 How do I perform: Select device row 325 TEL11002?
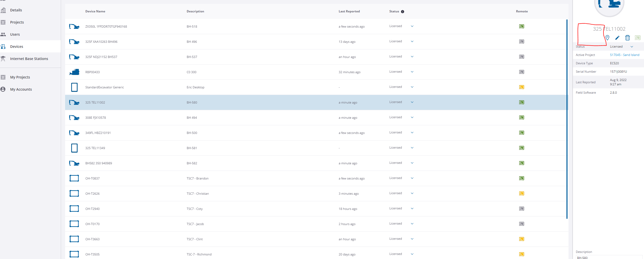(x=316, y=102)
